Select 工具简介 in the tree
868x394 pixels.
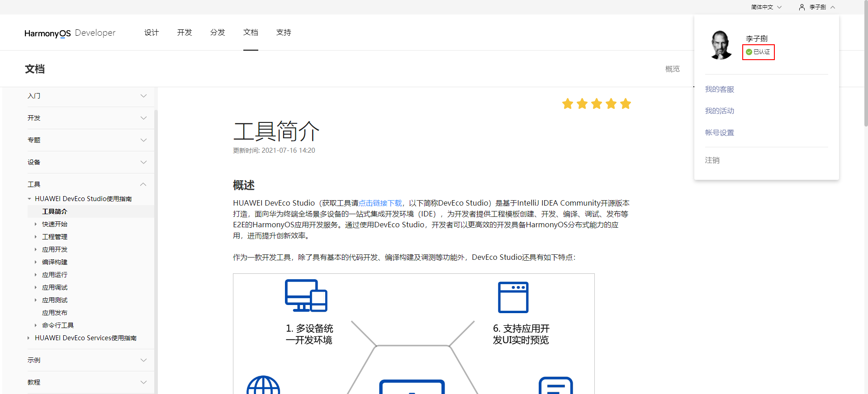(x=55, y=211)
